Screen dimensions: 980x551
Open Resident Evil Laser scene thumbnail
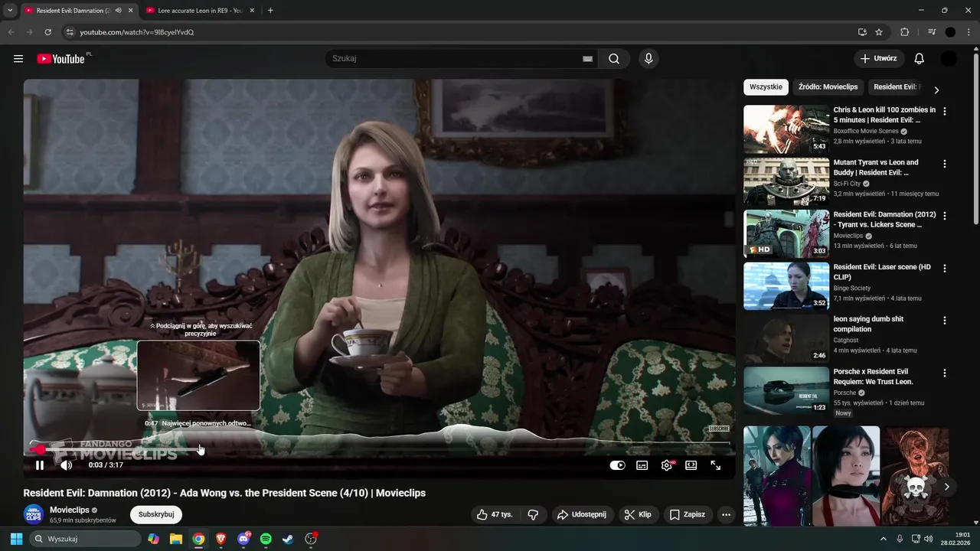click(786, 286)
